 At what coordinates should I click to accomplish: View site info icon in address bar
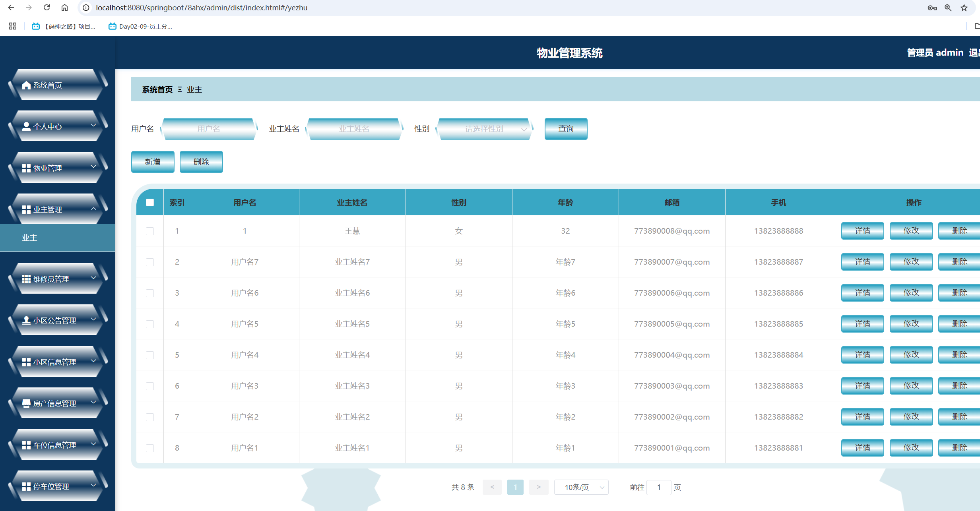pyautogui.click(x=86, y=8)
